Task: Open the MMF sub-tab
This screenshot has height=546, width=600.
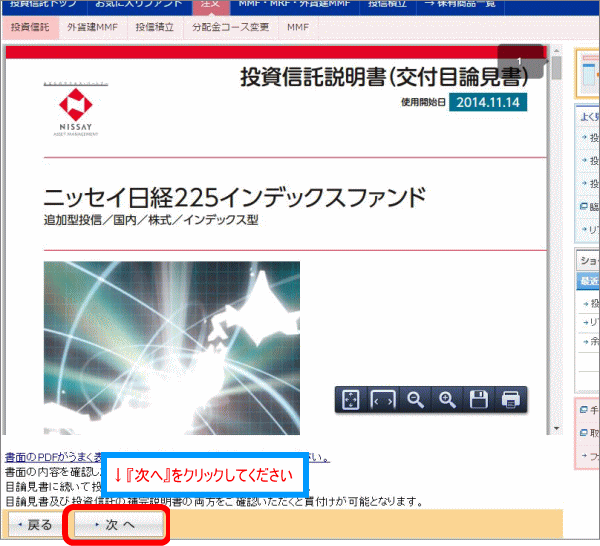Action: (298, 27)
